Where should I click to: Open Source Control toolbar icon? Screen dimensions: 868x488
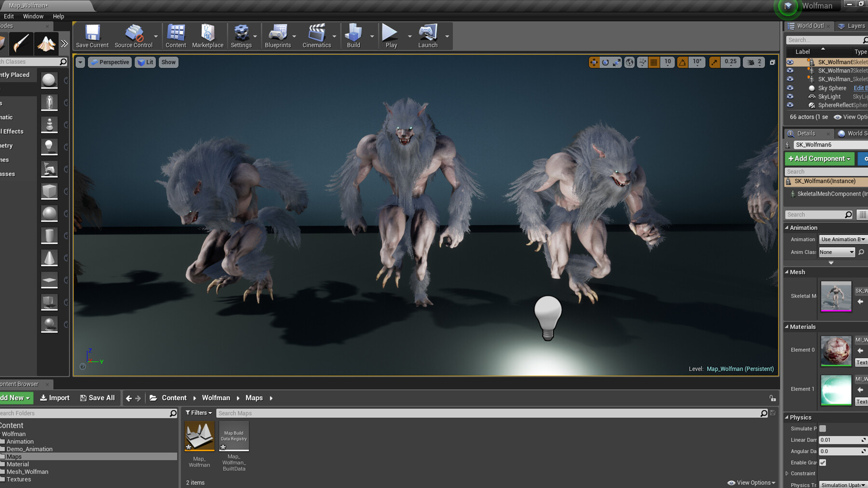click(134, 36)
